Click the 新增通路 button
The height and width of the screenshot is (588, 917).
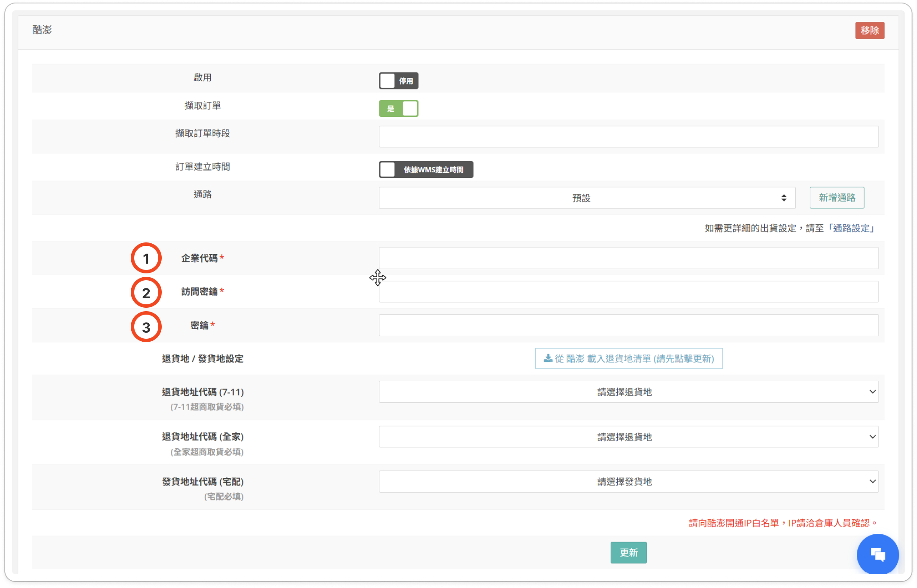pos(837,198)
